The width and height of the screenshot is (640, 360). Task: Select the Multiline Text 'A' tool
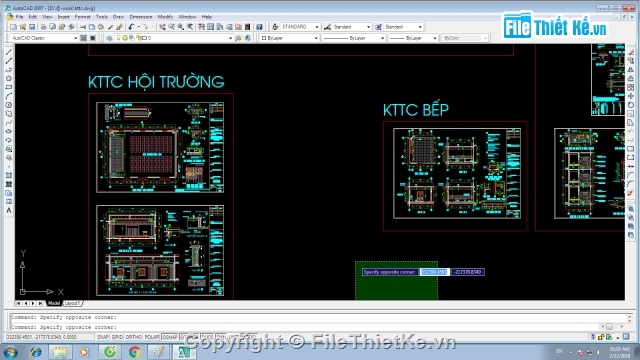[9, 211]
